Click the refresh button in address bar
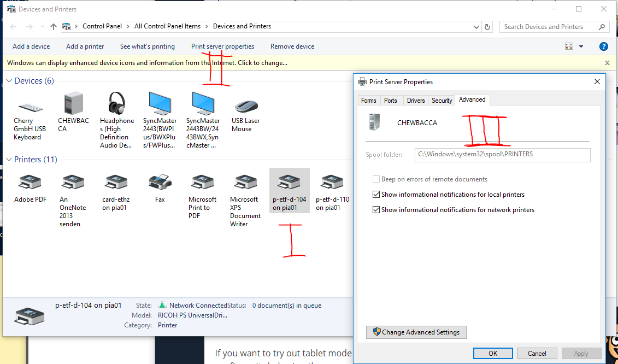This screenshot has width=618, height=364. (487, 27)
